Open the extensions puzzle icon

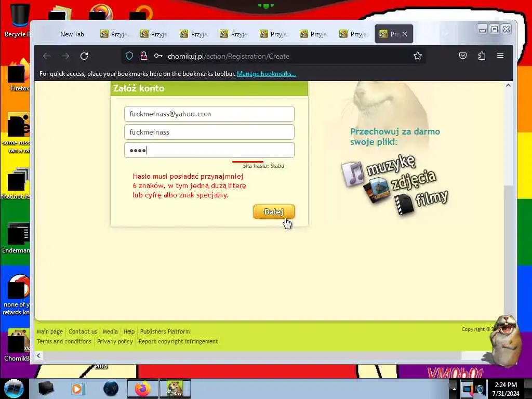(482, 56)
